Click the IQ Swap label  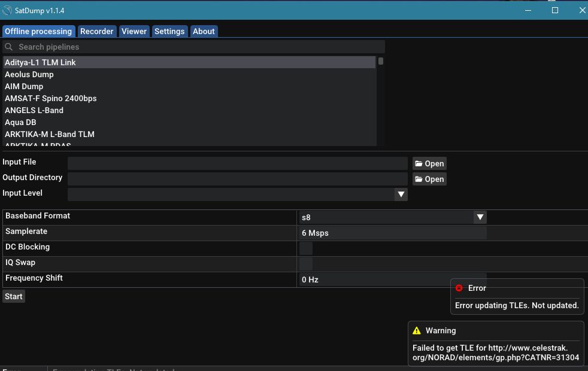pyautogui.click(x=20, y=262)
